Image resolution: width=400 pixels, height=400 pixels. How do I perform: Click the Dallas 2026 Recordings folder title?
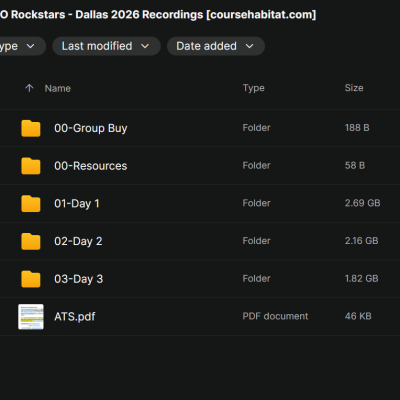point(158,15)
